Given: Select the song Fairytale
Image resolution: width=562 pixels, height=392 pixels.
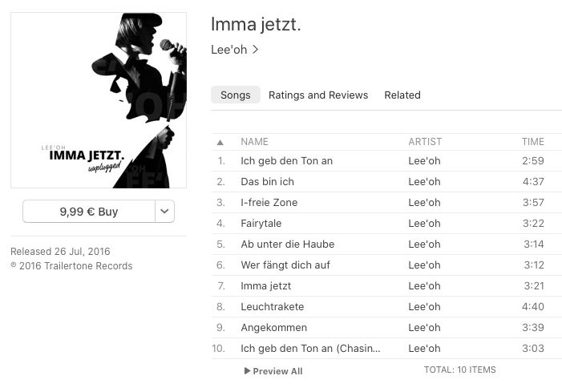Looking at the screenshot, I should [x=386, y=223].
